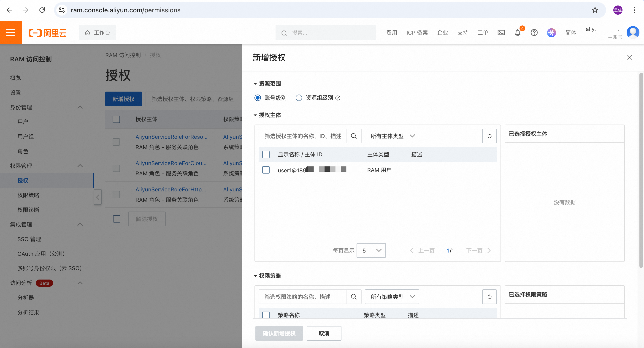Screen dimensions: 644x348
Task: Close the 新增授权 side panel
Action: [630, 57]
